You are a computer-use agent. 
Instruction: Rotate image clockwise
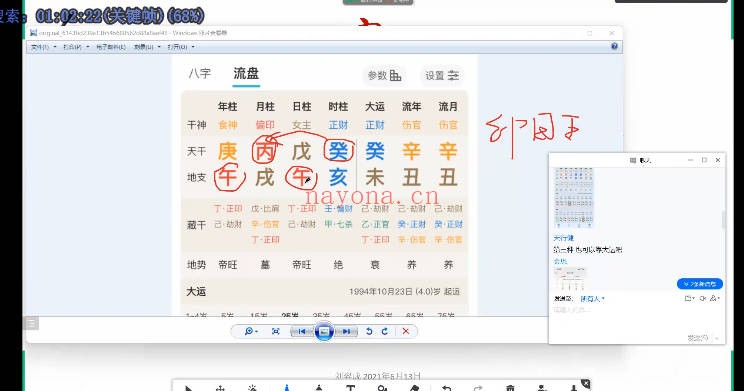click(385, 331)
